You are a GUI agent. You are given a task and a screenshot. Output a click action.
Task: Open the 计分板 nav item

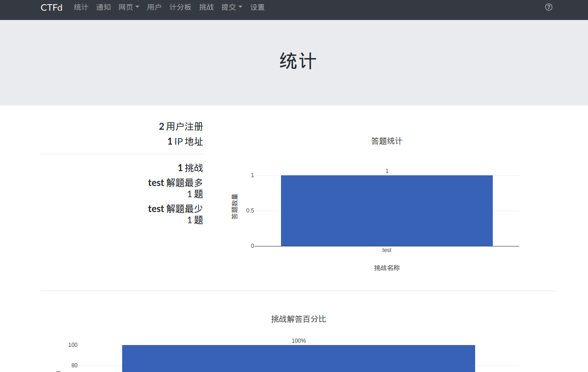coord(180,7)
